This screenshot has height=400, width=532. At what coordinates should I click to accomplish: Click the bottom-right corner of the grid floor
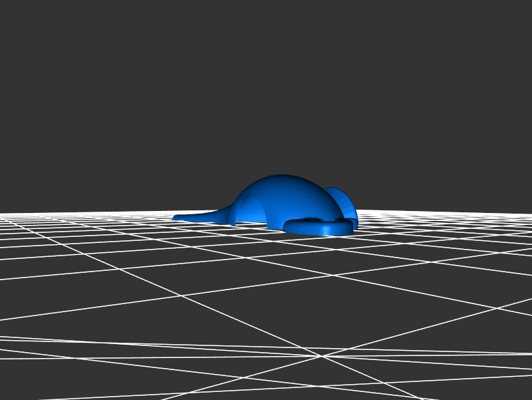(x=529, y=397)
